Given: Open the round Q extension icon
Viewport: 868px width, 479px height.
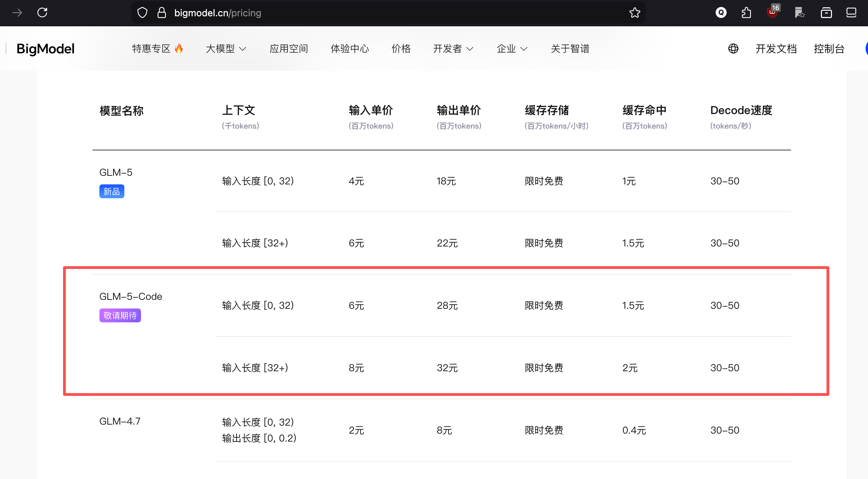Looking at the screenshot, I should (x=721, y=13).
